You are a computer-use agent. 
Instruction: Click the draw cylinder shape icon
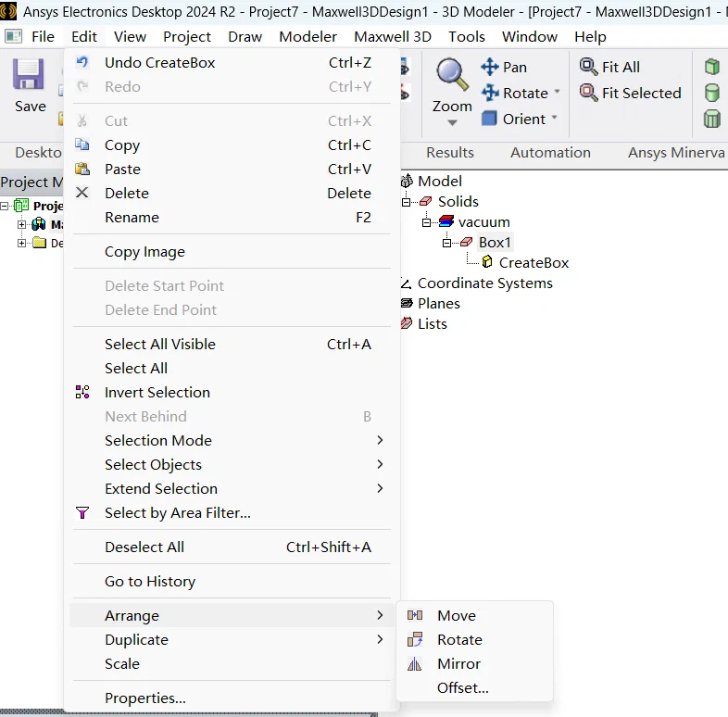(711, 93)
